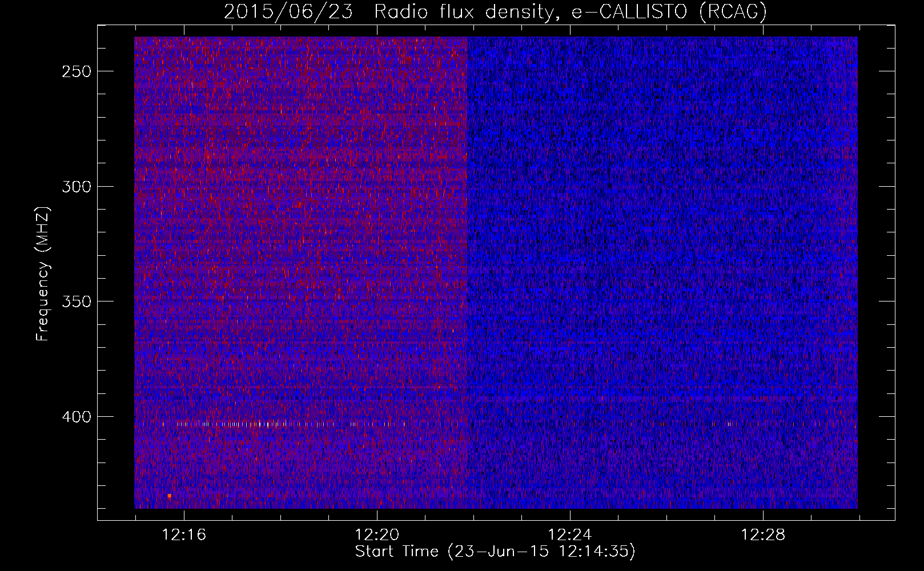
Task: Click the 12:24 time tick label
Action: [570, 535]
